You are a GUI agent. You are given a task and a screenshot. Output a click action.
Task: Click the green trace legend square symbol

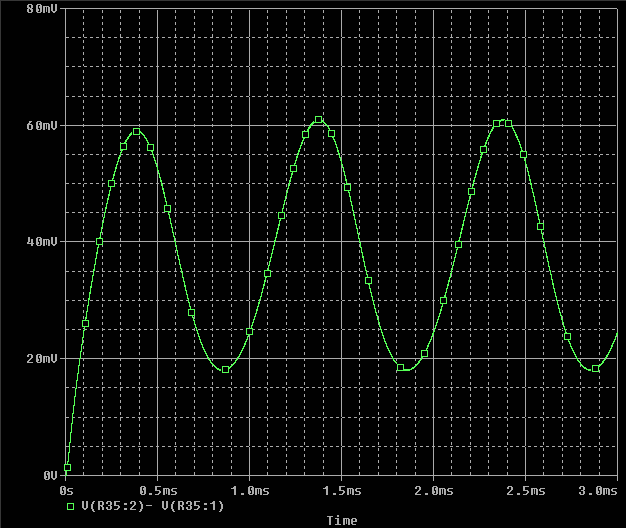coord(70,506)
